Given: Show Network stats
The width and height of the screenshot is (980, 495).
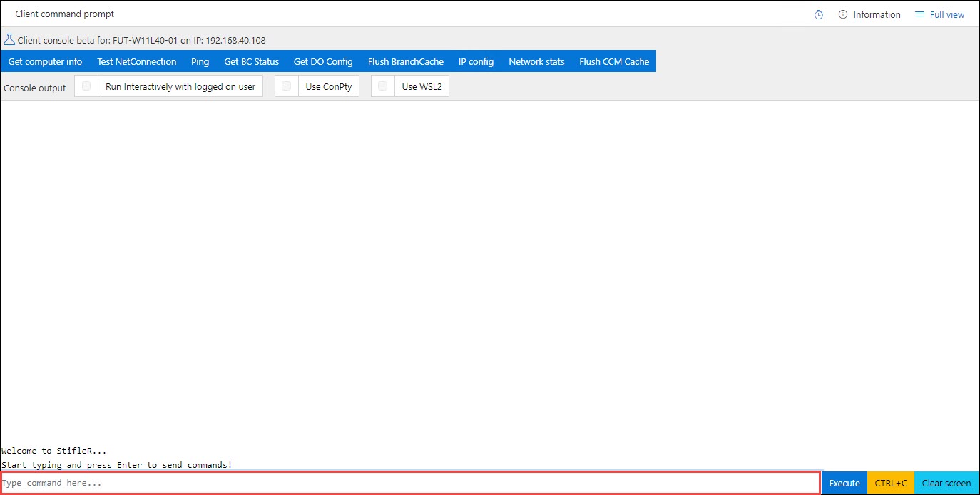Looking at the screenshot, I should point(536,61).
